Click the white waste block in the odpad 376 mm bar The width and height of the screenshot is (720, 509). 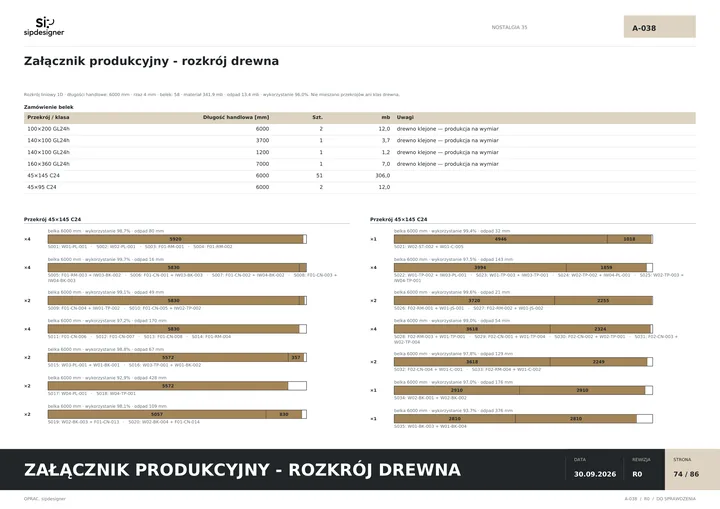[644, 419]
